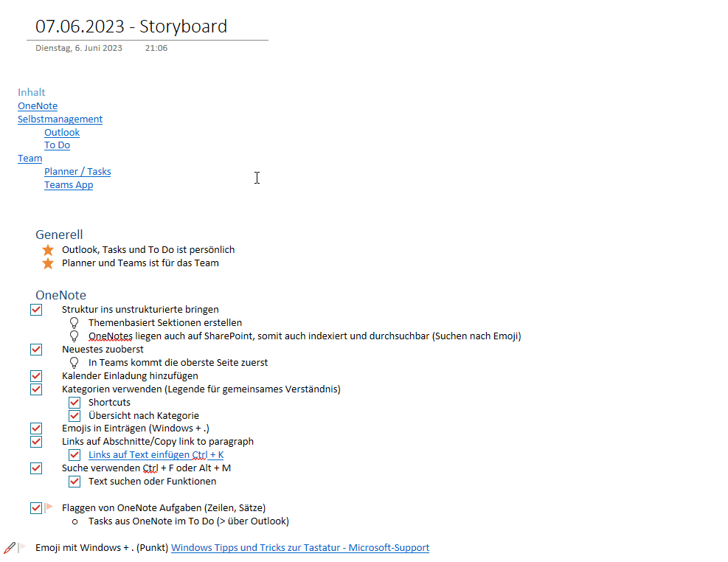Click the lightbulb icon next to "In Teams kommt"
Viewport: 728px width, 562px height.
click(x=74, y=363)
